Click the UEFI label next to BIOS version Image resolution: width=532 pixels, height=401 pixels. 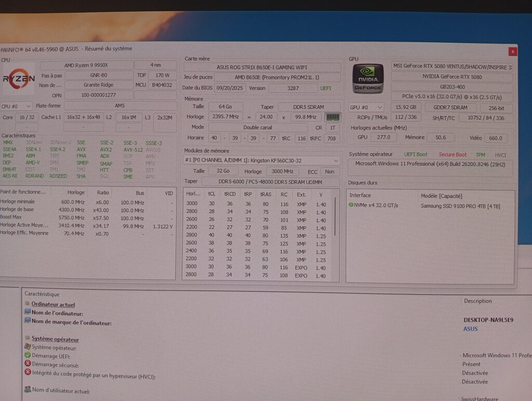pyautogui.click(x=325, y=88)
